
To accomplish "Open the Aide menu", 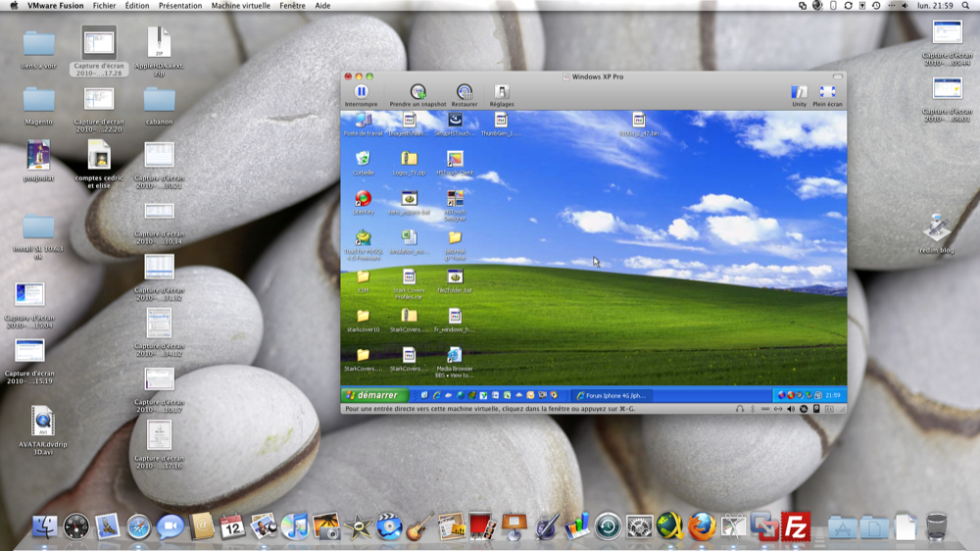I will pyautogui.click(x=322, y=6).
